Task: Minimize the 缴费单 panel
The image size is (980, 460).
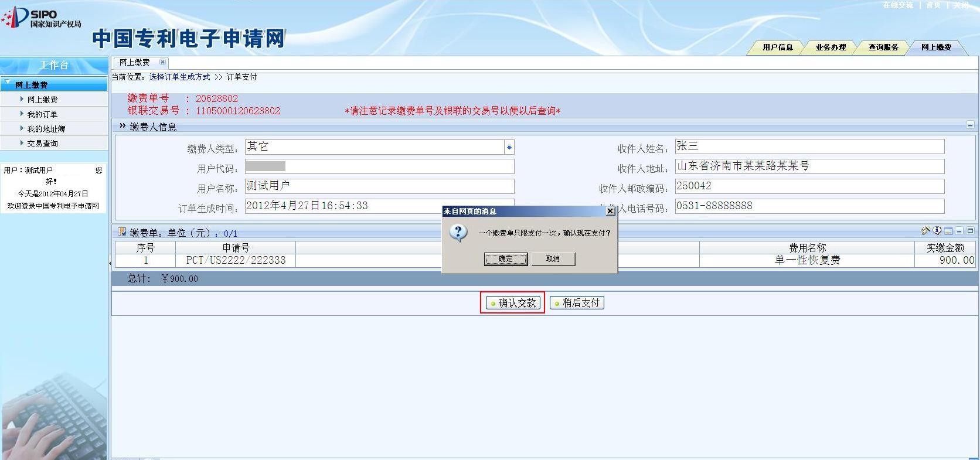Action: [959, 231]
